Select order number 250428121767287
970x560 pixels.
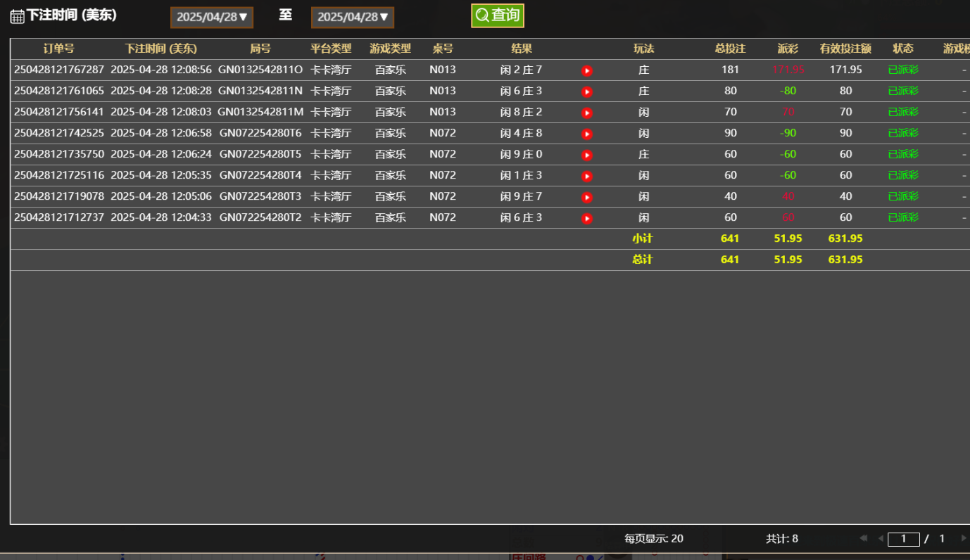click(x=59, y=70)
